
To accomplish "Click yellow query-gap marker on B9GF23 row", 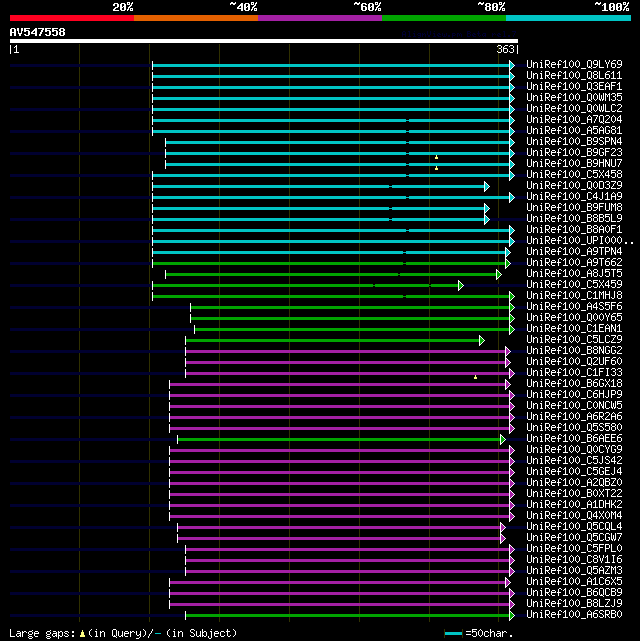I will pyautogui.click(x=436, y=157).
